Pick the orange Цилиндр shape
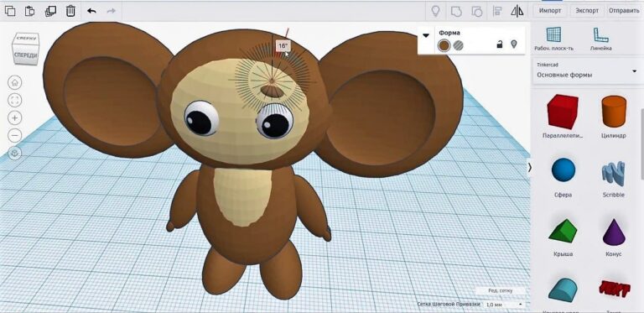The height and width of the screenshot is (313, 644). tap(614, 111)
